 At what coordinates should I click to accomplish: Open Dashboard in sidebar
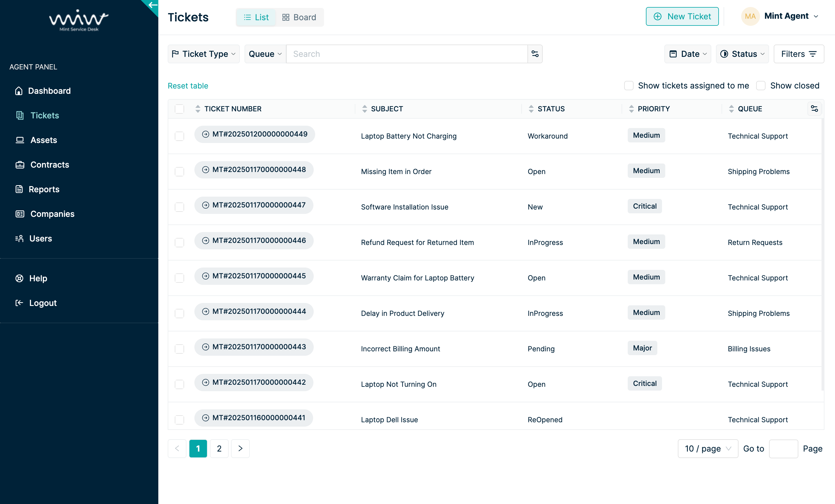coord(43,91)
